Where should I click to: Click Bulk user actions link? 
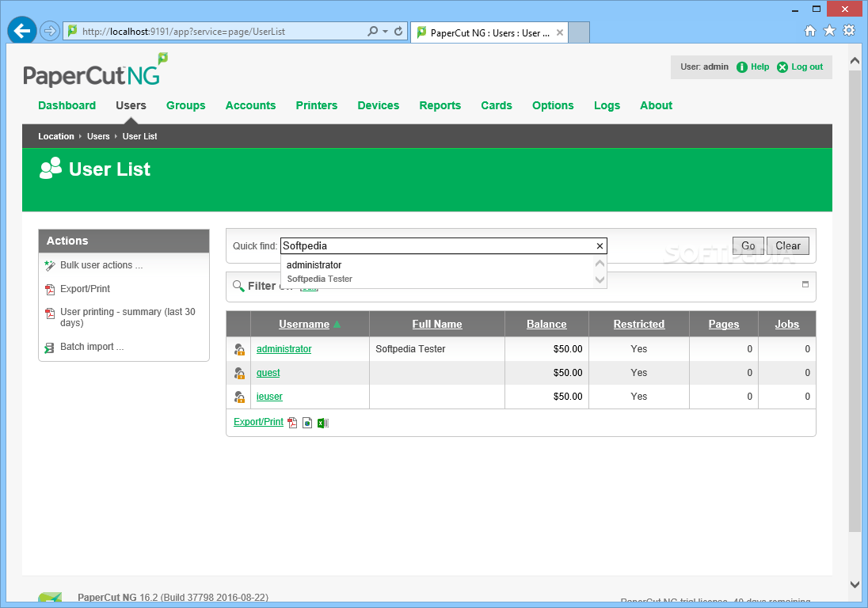point(101,265)
